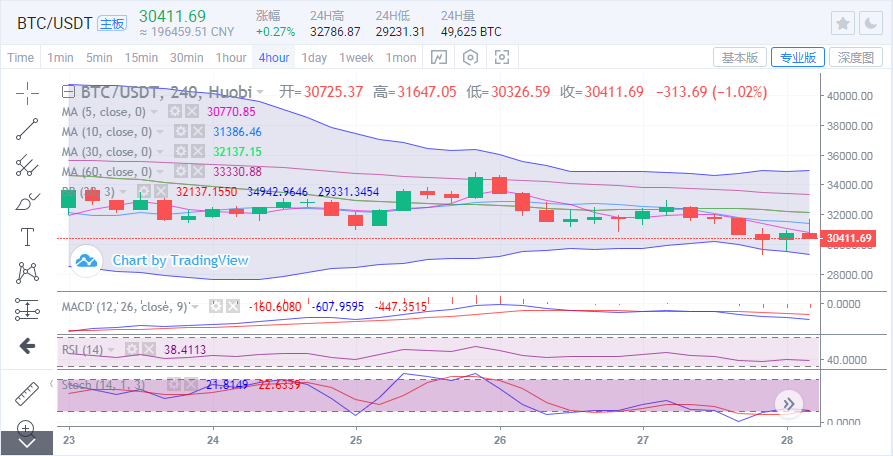Screen dimensions: 893x456
Task: Switch to 30min interval tab
Action: pos(186,57)
